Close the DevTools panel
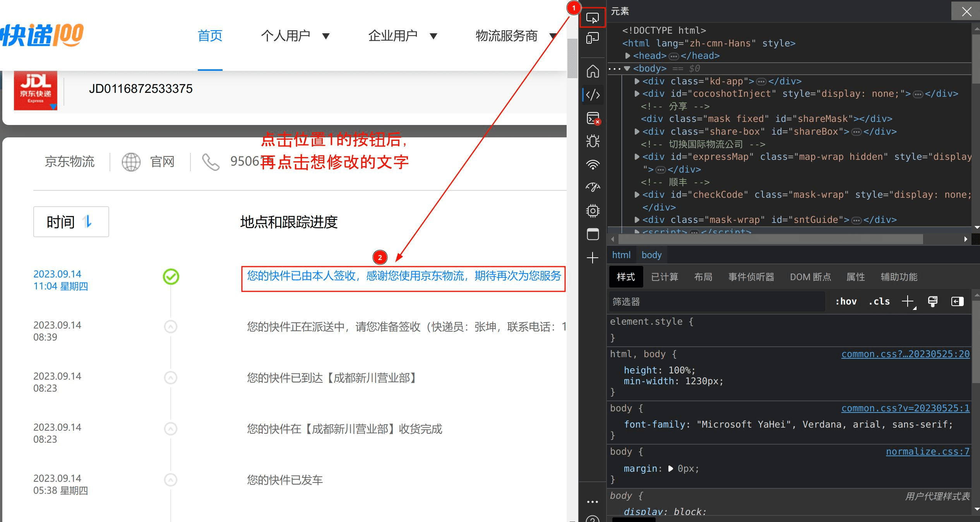 (966, 12)
